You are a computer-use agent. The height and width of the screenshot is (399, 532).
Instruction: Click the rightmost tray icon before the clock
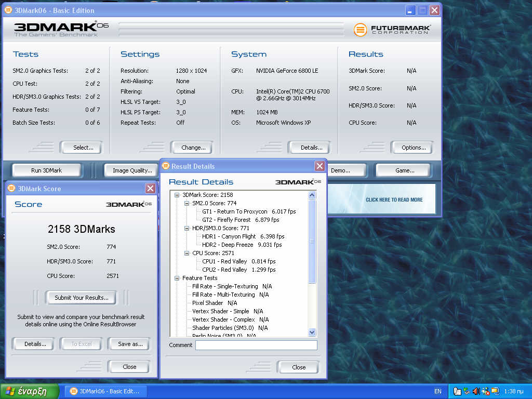tap(495, 391)
